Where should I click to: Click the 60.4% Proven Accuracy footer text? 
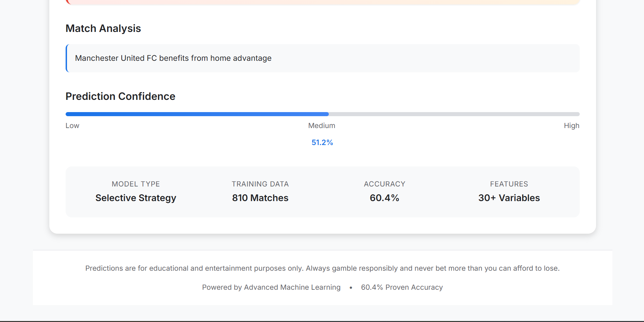(402, 287)
